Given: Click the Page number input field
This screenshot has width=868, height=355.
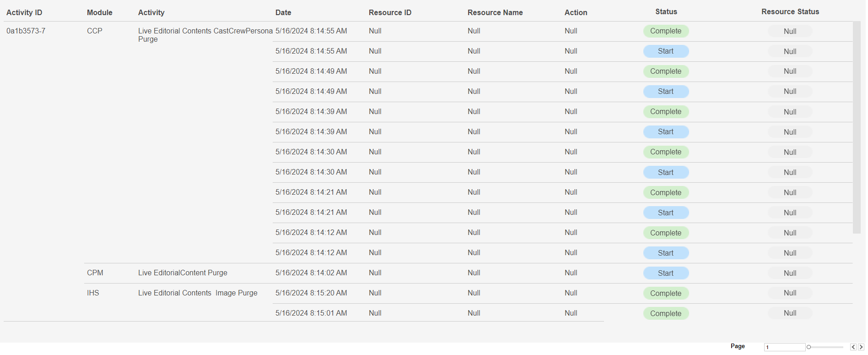Looking at the screenshot, I should (x=784, y=347).
